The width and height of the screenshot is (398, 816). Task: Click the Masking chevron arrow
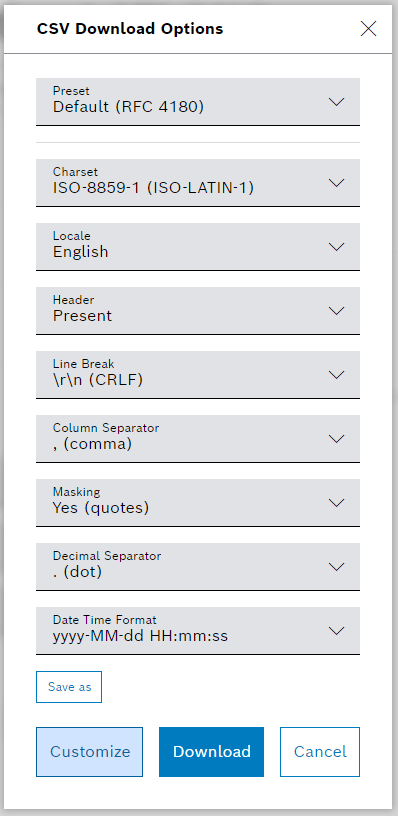337,503
